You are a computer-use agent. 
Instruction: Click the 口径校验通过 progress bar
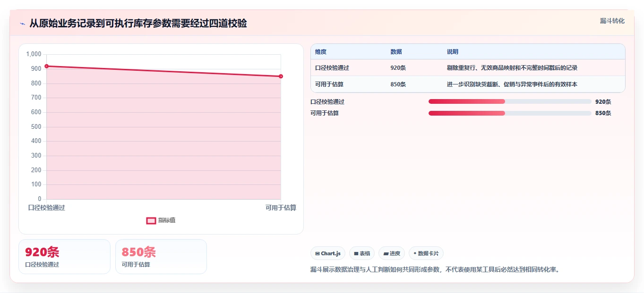click(510, 101)
